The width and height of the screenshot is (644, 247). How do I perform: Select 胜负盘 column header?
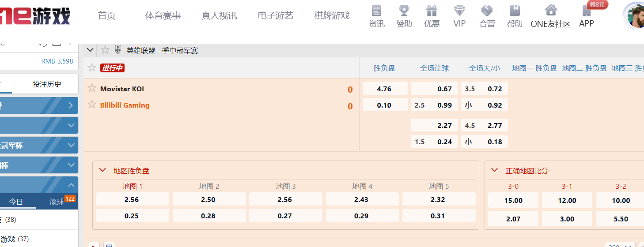click(384, 68)
